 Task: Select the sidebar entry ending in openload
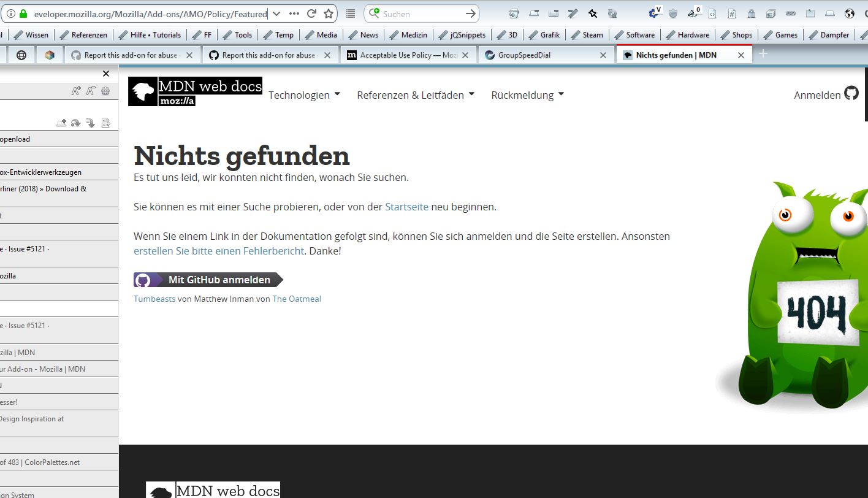(x=59, y=139)
